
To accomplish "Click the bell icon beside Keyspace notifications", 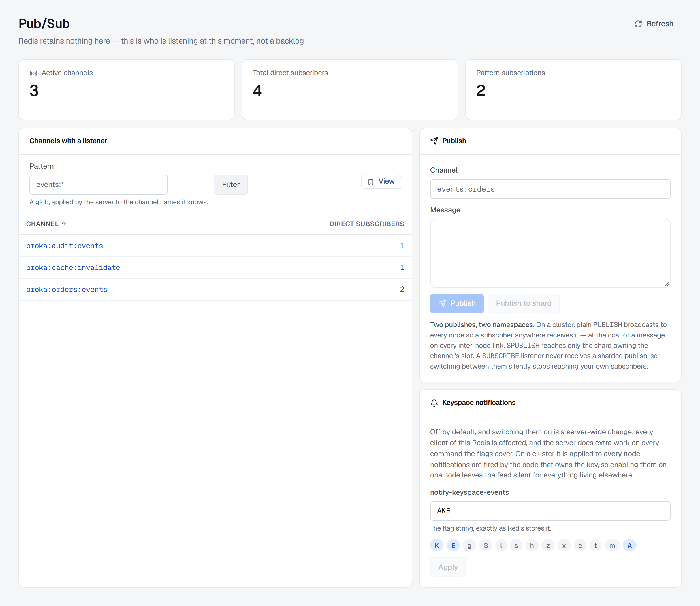I will click(434, 403).
